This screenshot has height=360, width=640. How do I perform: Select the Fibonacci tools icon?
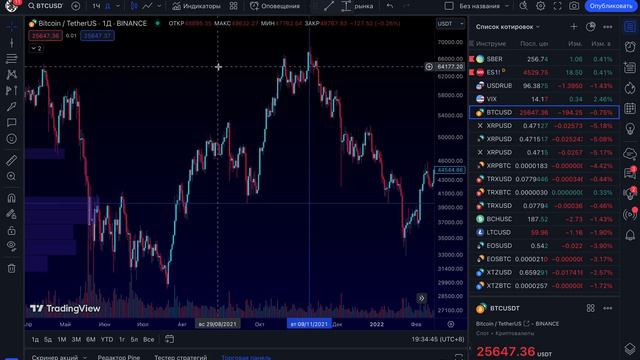pos(11,59)
